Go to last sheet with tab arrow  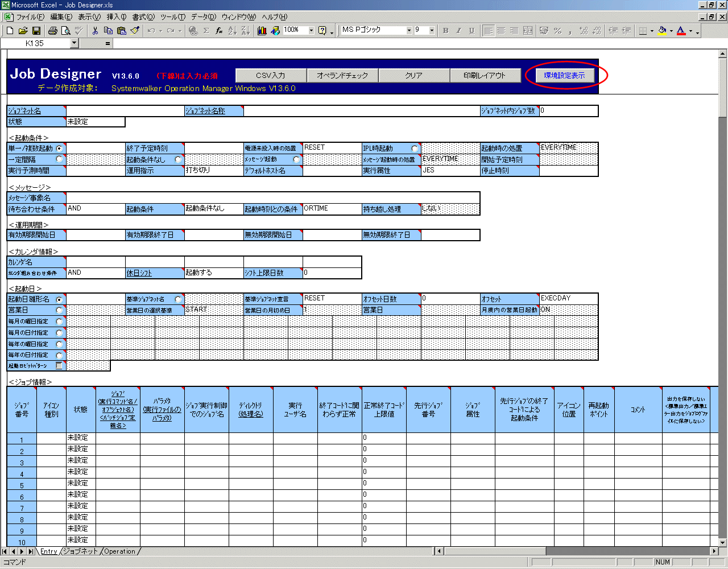[x=30, y=551]
